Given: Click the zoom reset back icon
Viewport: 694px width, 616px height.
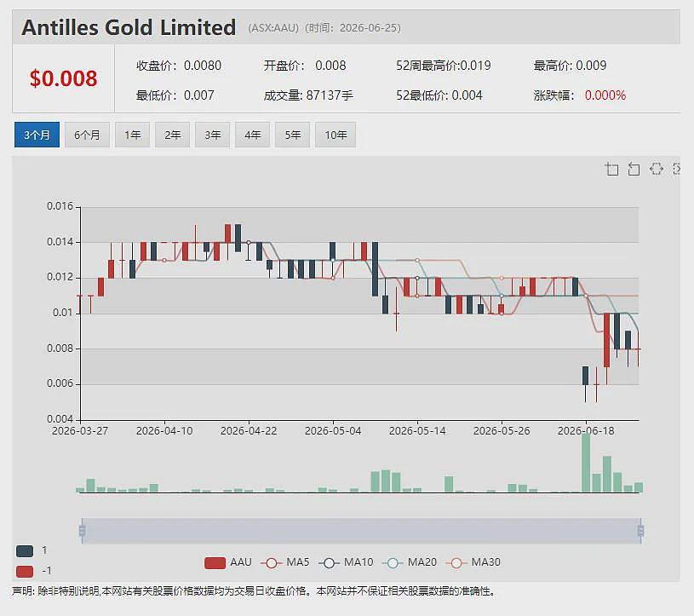Looking at the screenshot, I should [x=634, y=169].
